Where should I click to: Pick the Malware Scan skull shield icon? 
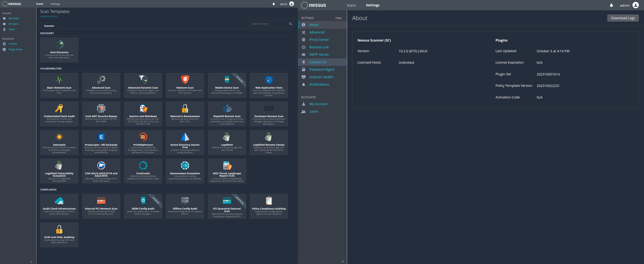coord(185,80)
